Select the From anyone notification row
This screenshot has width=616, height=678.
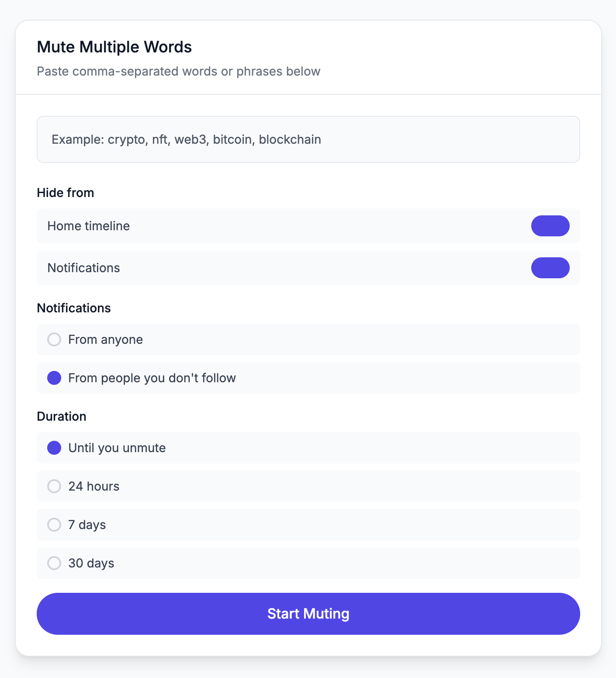point(308,339)
